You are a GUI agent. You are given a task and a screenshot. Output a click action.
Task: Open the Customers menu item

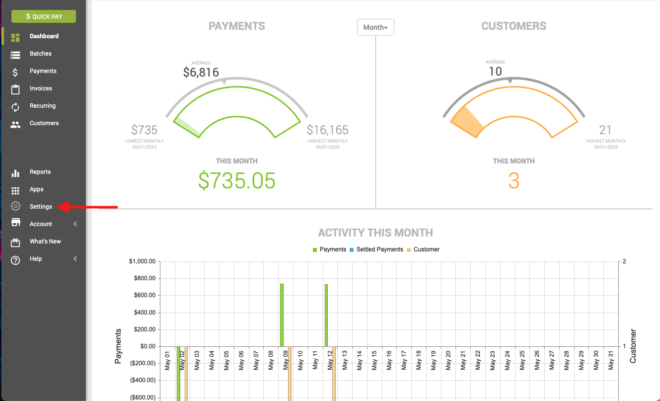(x=44, y=123)
